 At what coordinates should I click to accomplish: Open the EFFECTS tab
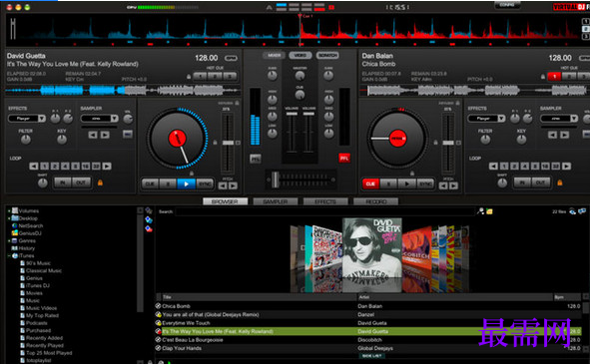pyautogui.click(x=325, y=201)
